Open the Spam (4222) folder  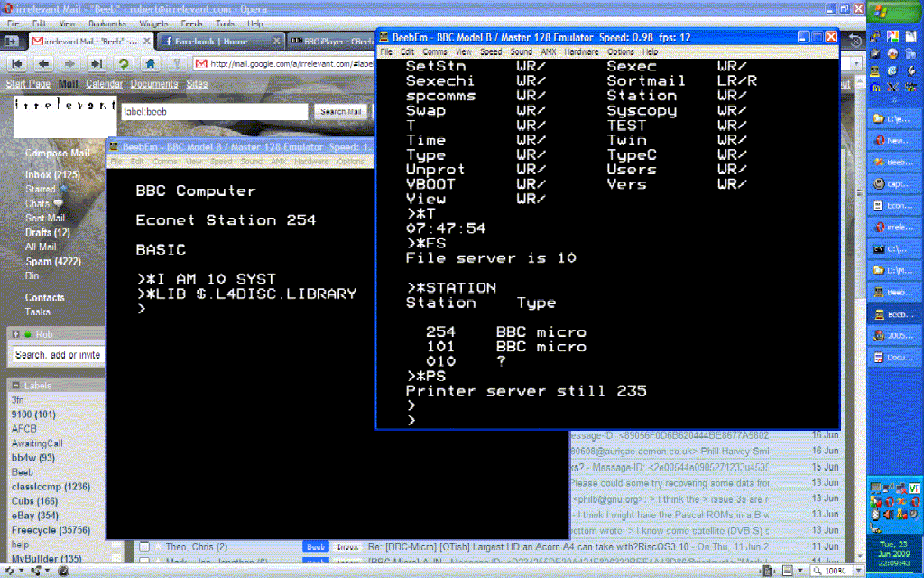52,261
